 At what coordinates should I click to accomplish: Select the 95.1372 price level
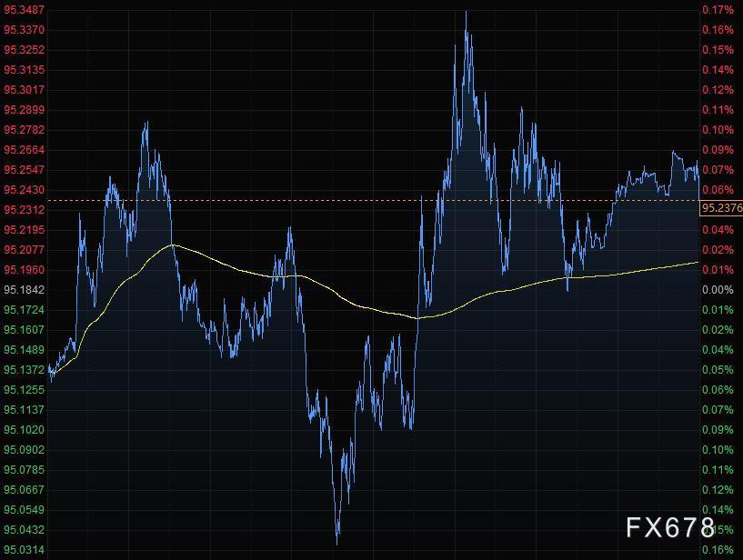25,369
